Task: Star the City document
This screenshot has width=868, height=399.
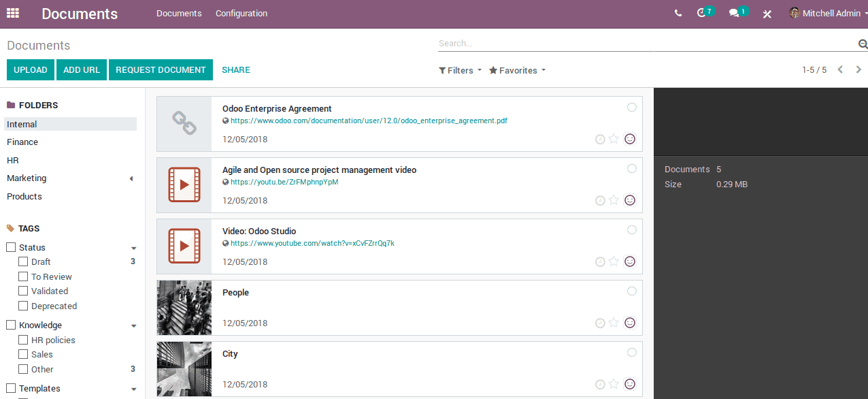Action: pyautogui.click(x=614, y=384)
